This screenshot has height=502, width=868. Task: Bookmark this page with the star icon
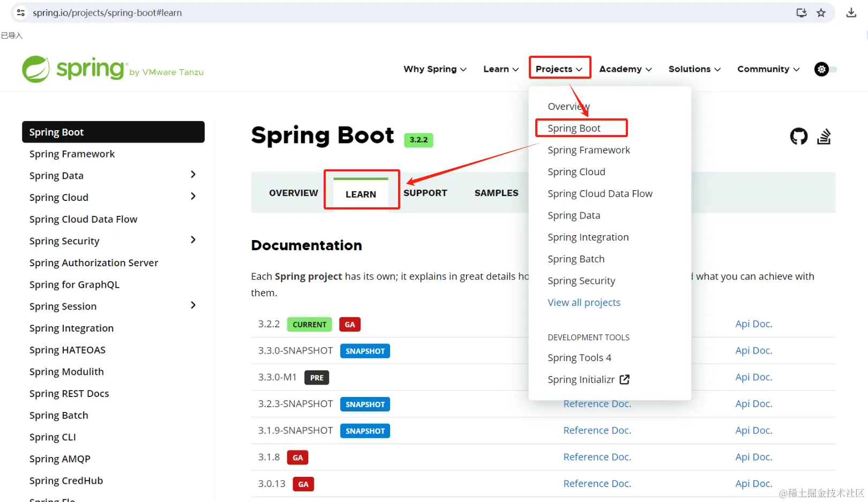(821, 12)
